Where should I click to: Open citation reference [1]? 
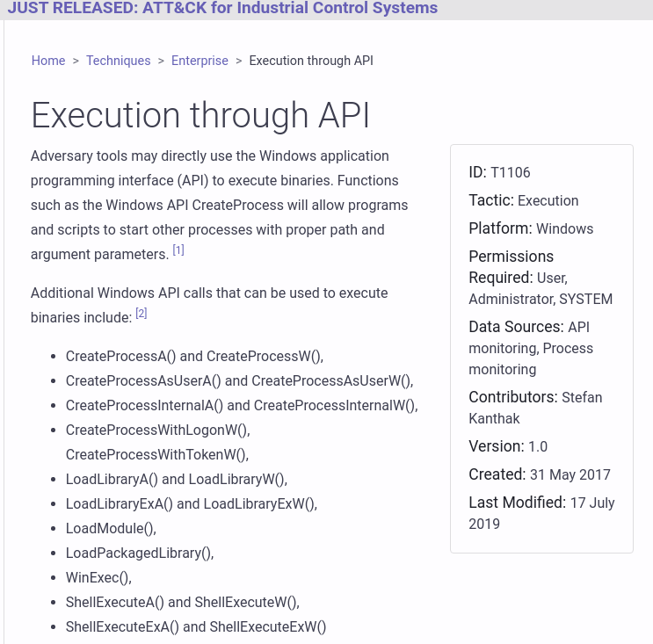pyautogui.click(x=178, y=250)
